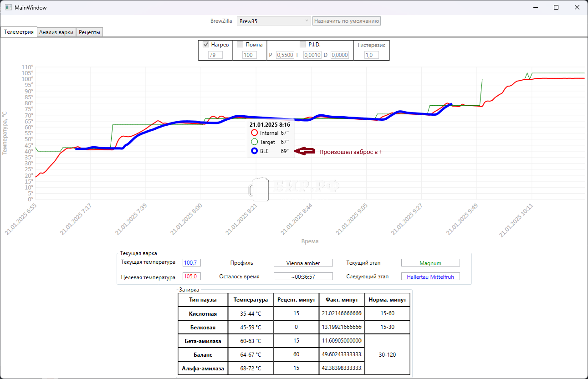Select the Телеметрия tab
This screenshot has width=588, height=379.
(x=19, y=32)
